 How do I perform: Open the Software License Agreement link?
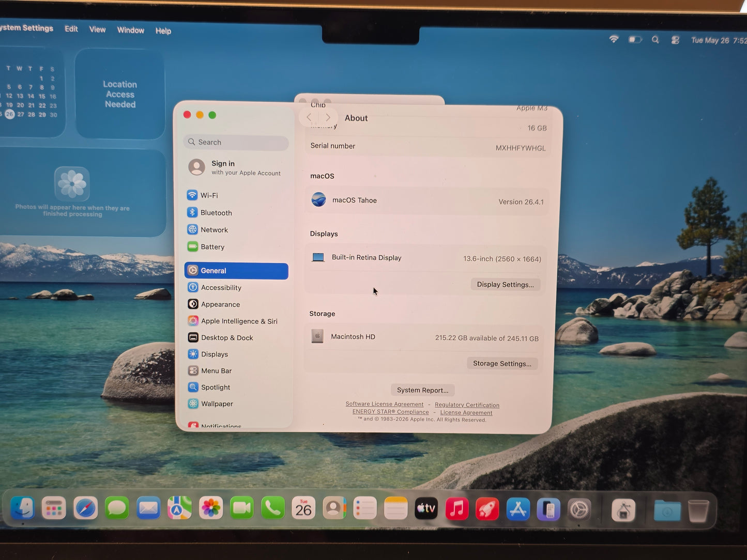[385, 404]
